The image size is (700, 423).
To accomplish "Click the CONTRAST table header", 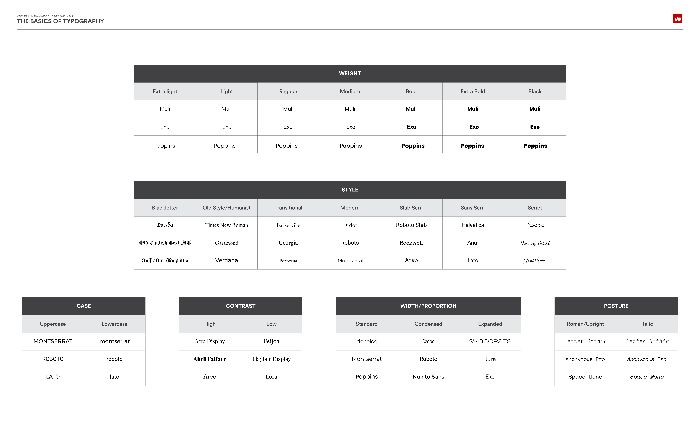I will [x=240, y=306].
